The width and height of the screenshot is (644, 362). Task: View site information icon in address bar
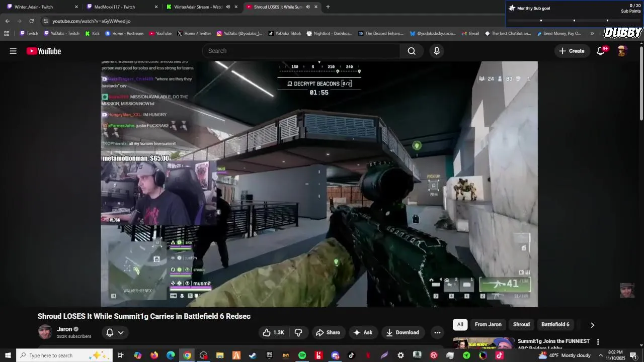pos(46,21)
